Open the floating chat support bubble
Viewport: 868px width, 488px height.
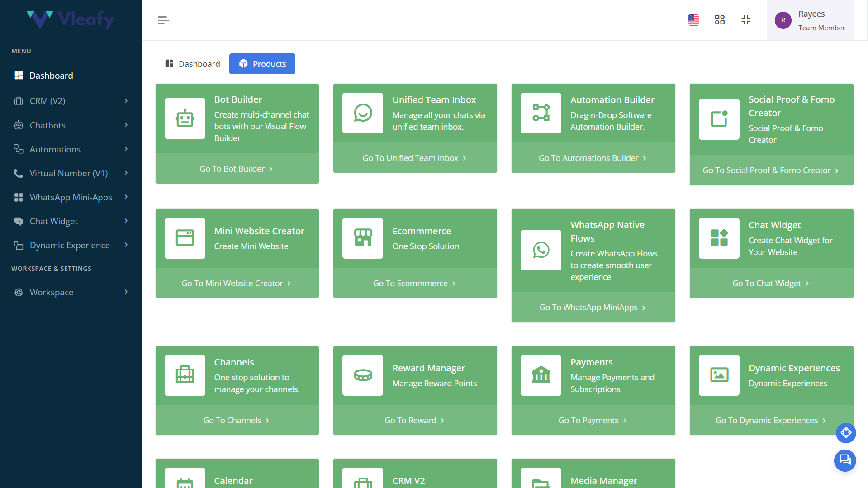click(844, 460)
